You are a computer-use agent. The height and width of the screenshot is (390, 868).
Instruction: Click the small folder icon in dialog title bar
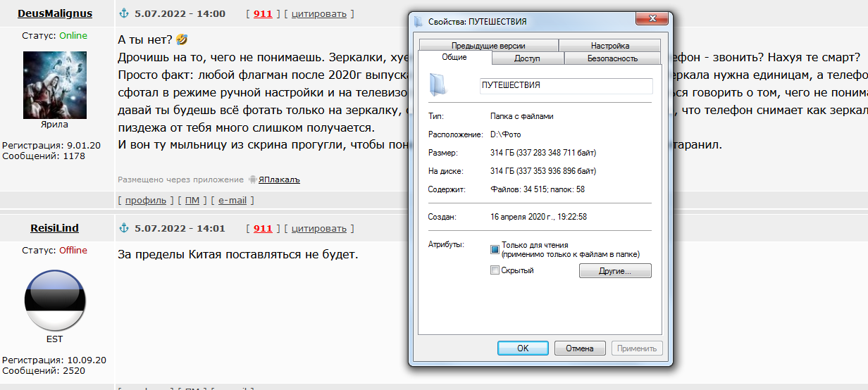point(419,21)
